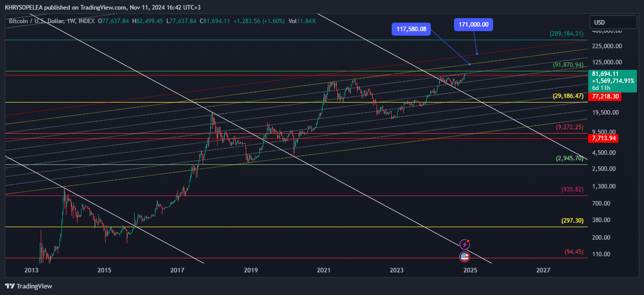Select the (94.45) level label
The width and height of the screenshot is (644, 295).
574,252
